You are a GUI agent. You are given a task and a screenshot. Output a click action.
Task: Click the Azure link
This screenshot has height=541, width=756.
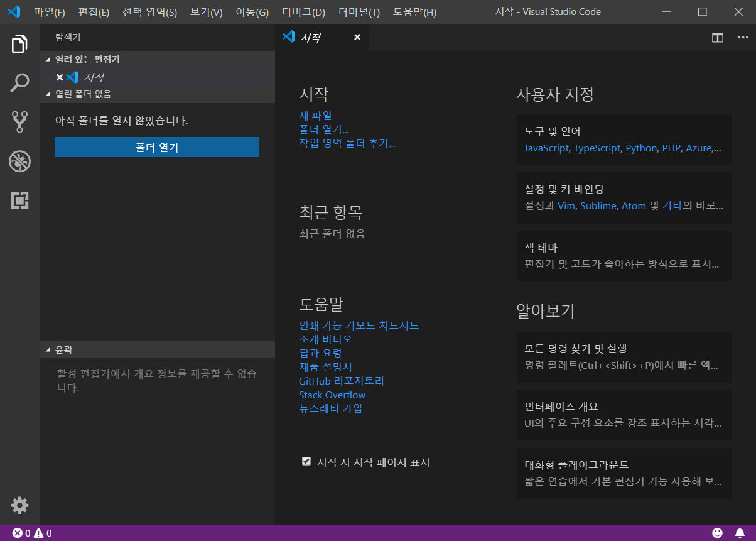pyautogui.click(x=698, y=148)
